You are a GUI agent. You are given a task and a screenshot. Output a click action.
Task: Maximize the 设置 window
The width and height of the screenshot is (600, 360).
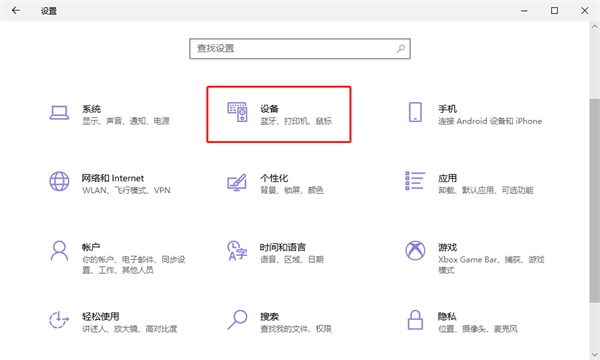[554, 11]
